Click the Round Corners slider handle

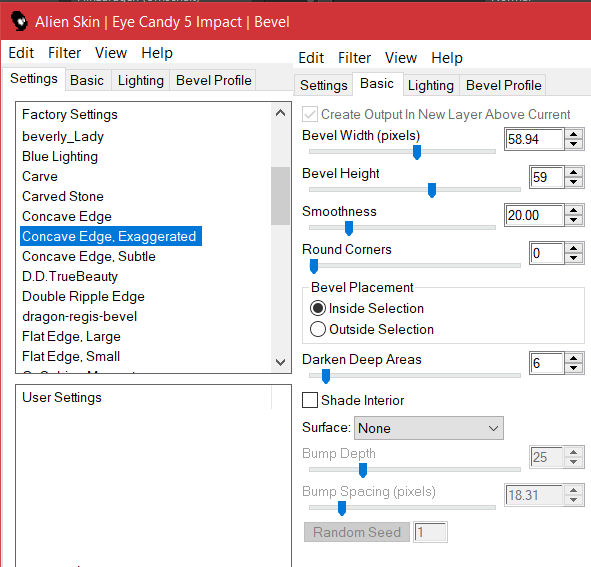point(314,267)
